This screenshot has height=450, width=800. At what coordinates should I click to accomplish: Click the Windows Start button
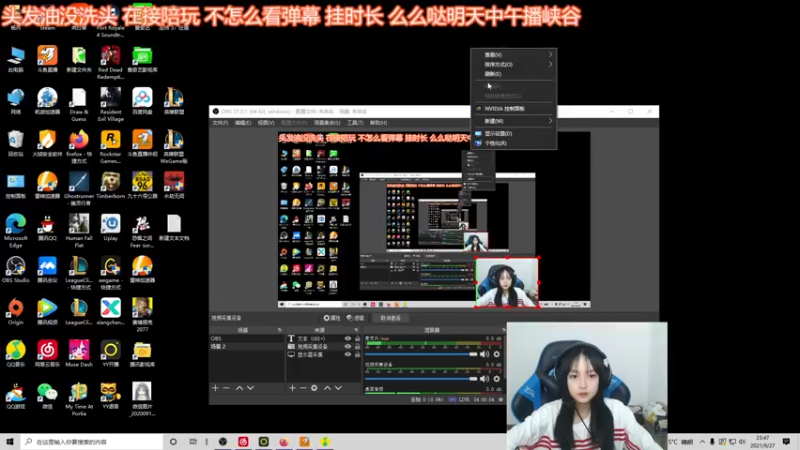point(9,441)
